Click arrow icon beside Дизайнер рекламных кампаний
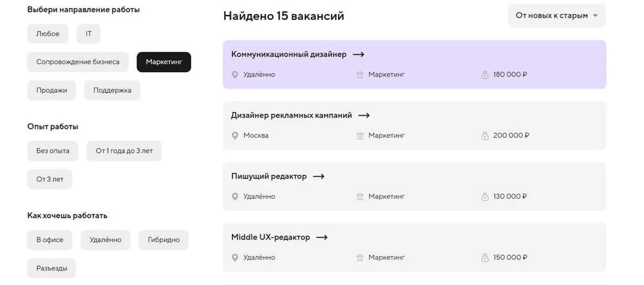This screenshot has width=644, height=285. 364,116
